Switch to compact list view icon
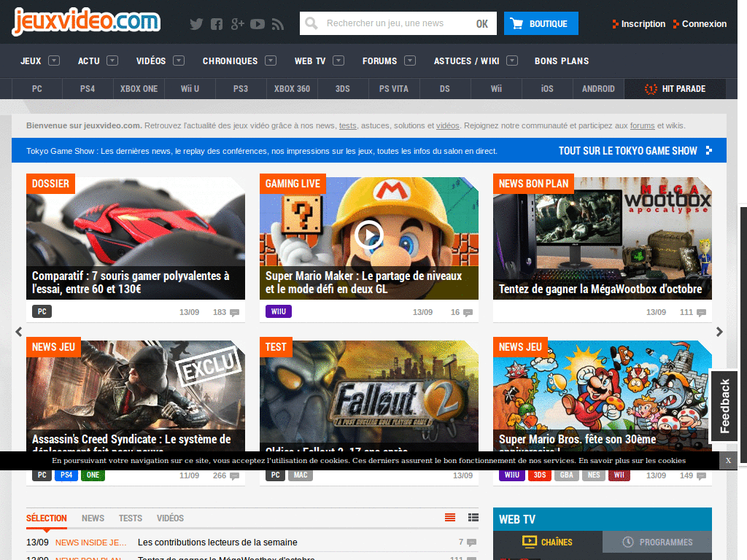Image resolution: width=747 pixels, height=560 pixels. (x=449, y=518)
